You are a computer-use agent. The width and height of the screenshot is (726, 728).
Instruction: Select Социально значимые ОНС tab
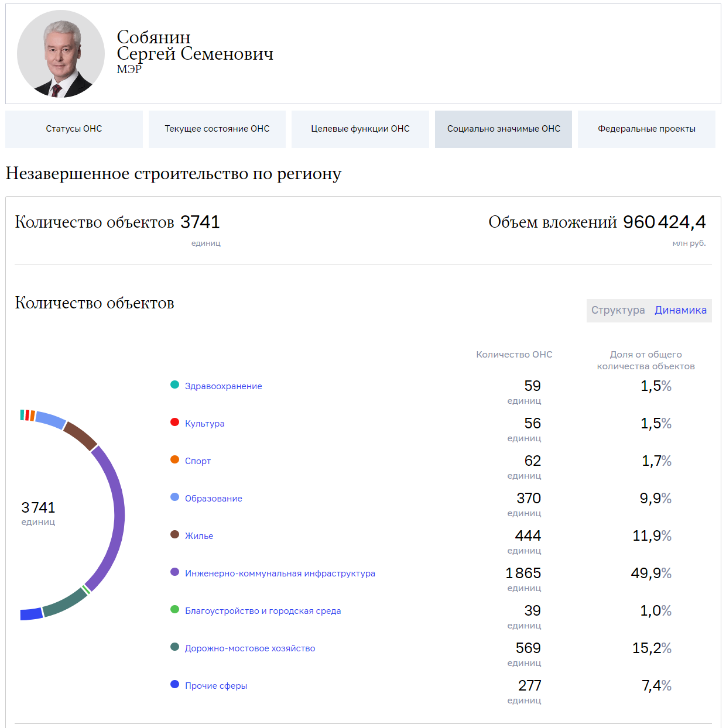[504, 129]
